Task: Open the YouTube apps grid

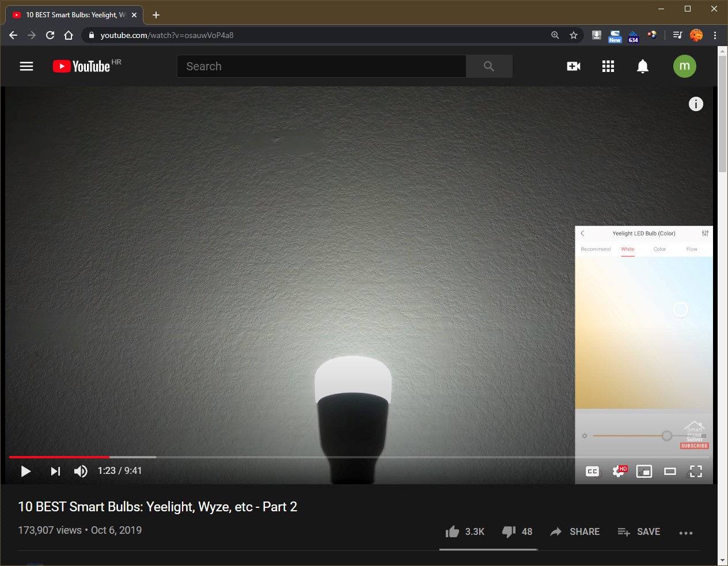Action: click(x=608, y=66)
